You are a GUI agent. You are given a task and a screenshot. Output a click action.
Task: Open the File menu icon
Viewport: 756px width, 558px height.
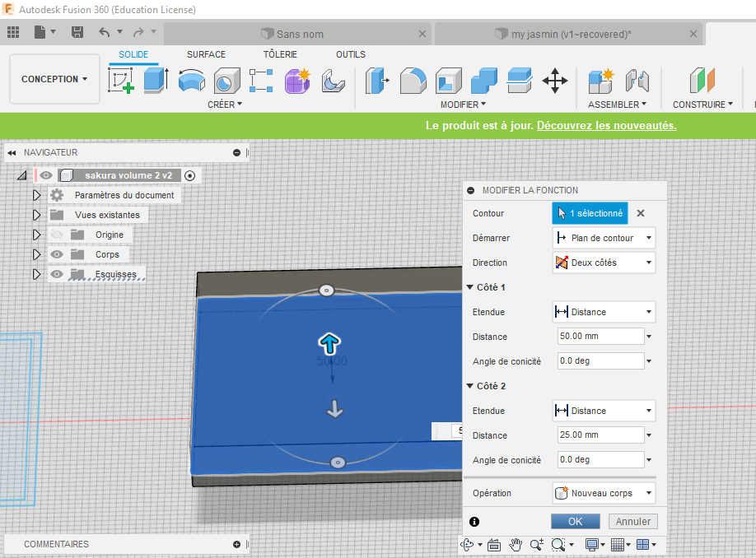point(40,32)
